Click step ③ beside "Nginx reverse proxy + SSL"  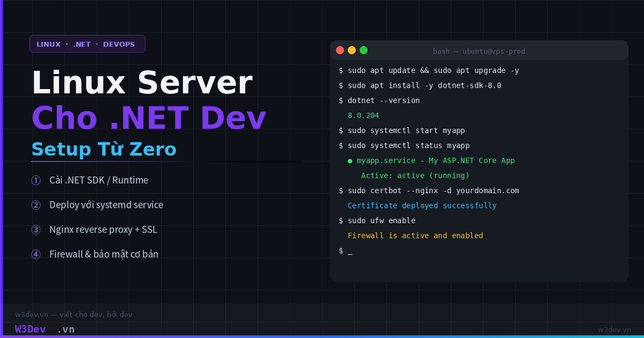coord(36,230)
